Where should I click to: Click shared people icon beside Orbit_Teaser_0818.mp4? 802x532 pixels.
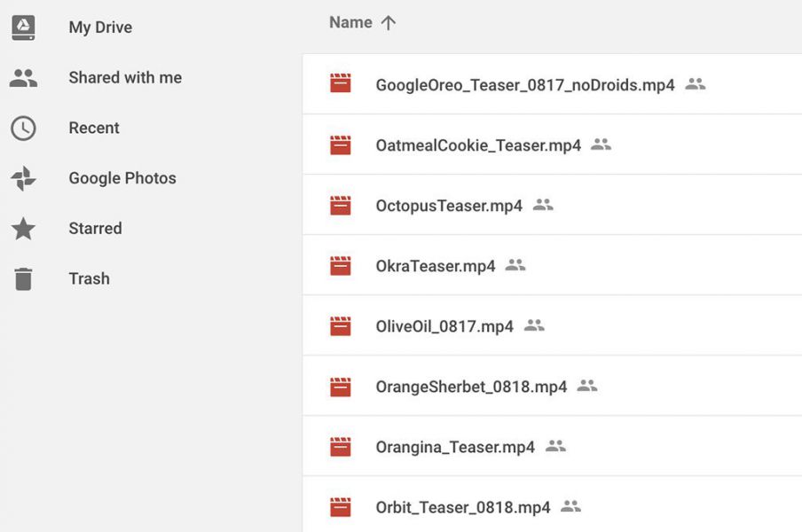(x=570, y=506)
